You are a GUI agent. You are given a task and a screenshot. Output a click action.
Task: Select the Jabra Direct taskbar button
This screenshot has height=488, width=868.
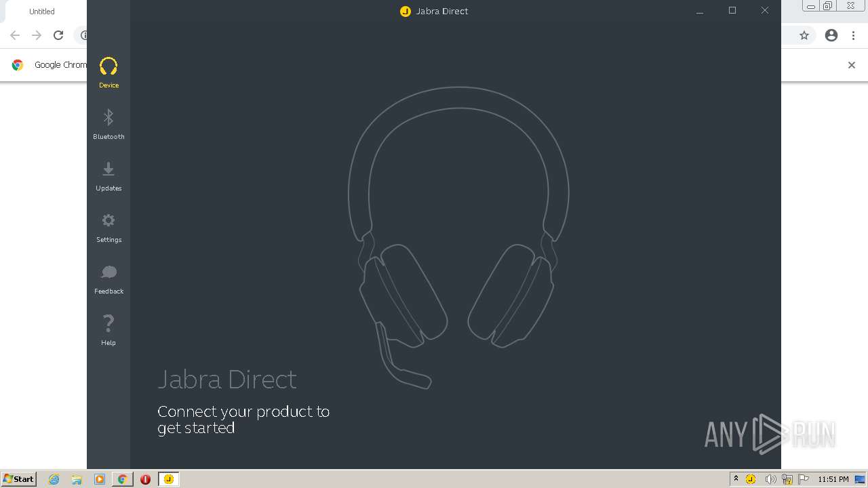tap(169, 479)
